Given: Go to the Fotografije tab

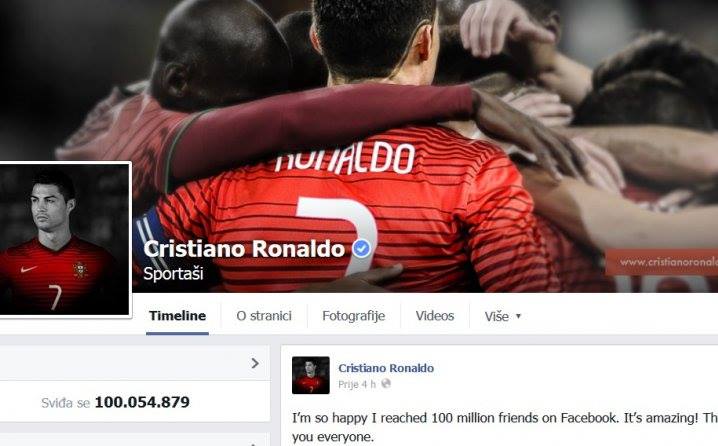Looking at the screenshot, I should point(354,316).
